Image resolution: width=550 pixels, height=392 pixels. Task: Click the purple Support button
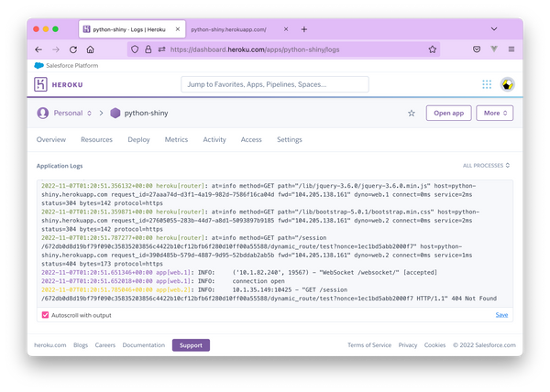[191, 345]
